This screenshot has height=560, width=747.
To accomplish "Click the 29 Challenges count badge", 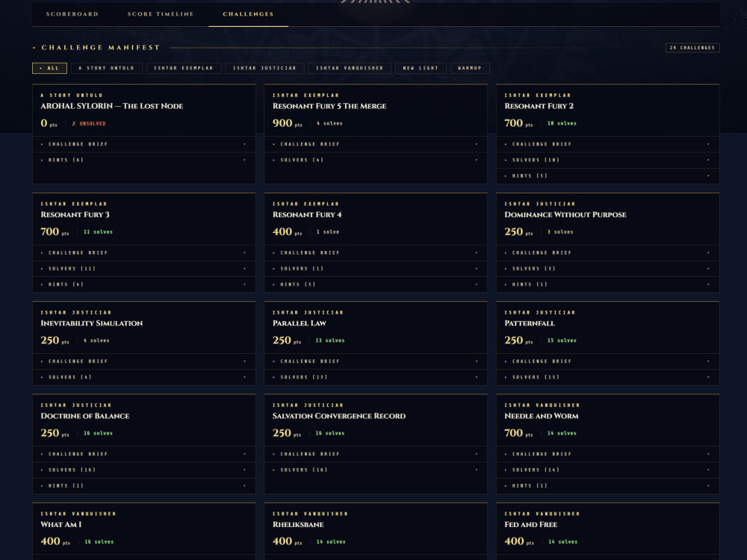I will pos(692,48).
